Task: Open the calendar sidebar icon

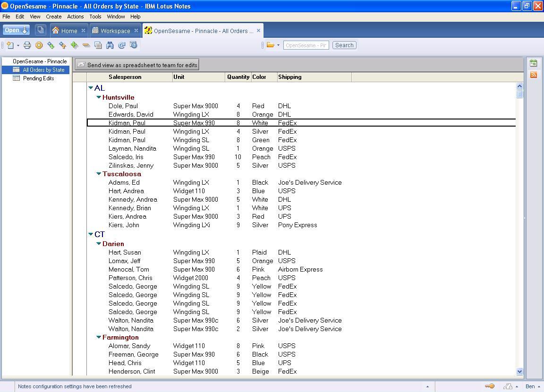Action: pos(534,63)
